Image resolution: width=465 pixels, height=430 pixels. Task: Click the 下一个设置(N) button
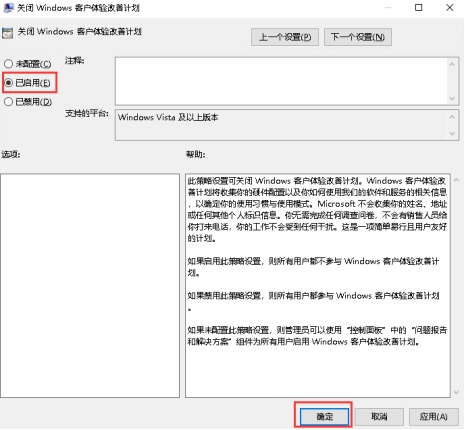(358, 37)
